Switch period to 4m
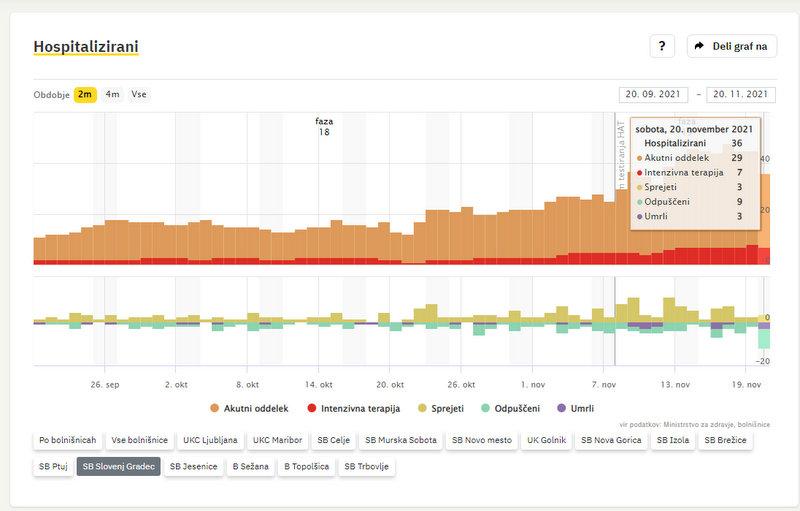 pyautogui.click(x=112, y=94)
